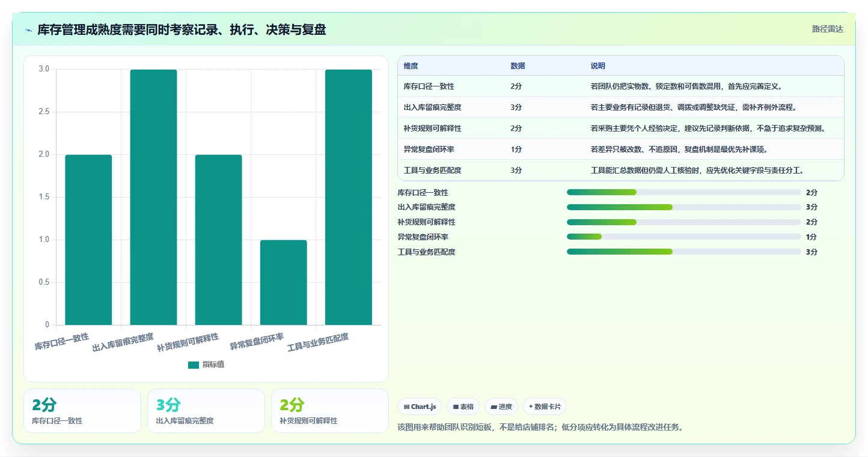This screenshot has width=868, height=457.
Task: Click the progress bar for 异常复盘闭环率
Action: [684, 237]
